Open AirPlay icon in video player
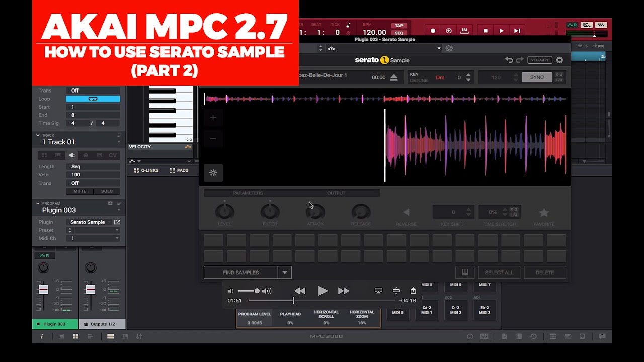This screenshot has height=362, width=644. pos(378,291)
